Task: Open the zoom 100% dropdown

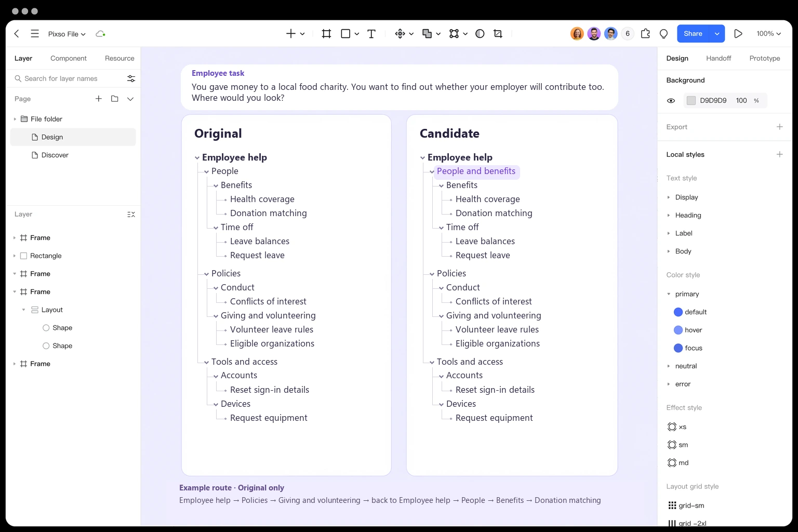Action: coord(769,34)
